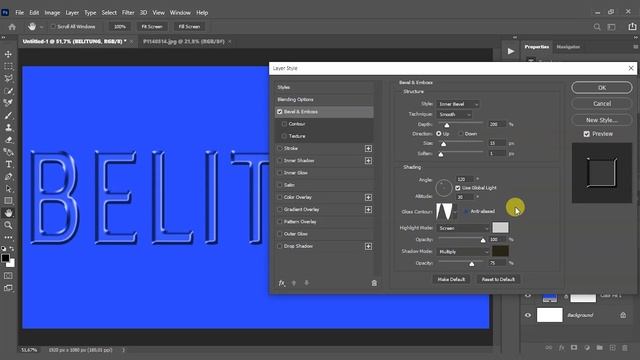Click the fx icon in Layer Style dialog

tap(282, 283)
